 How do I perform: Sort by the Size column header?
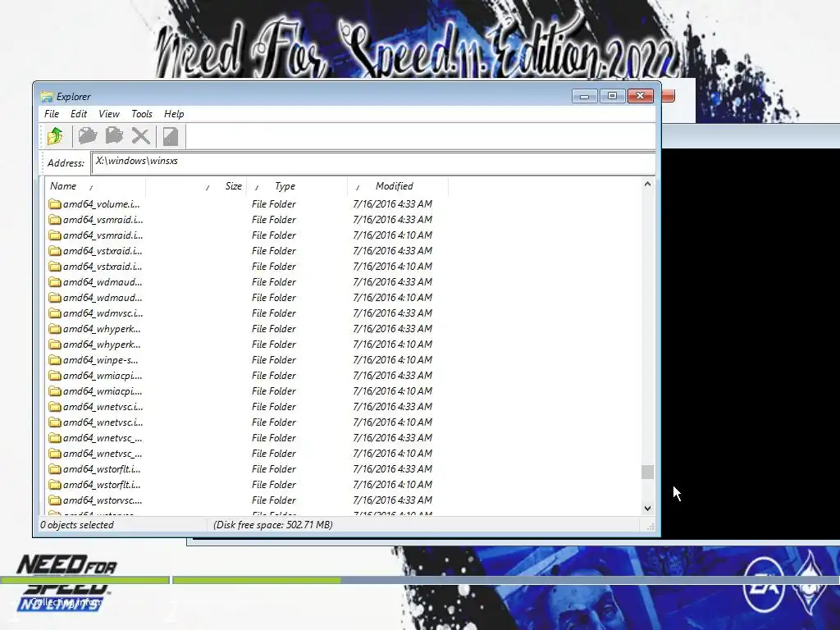[x=196, y=186]
